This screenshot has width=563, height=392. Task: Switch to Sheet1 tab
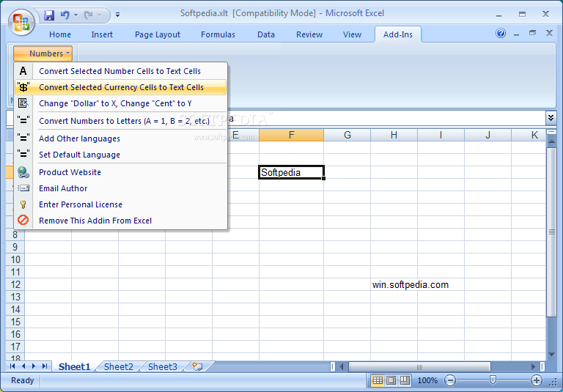pos(74,366)
